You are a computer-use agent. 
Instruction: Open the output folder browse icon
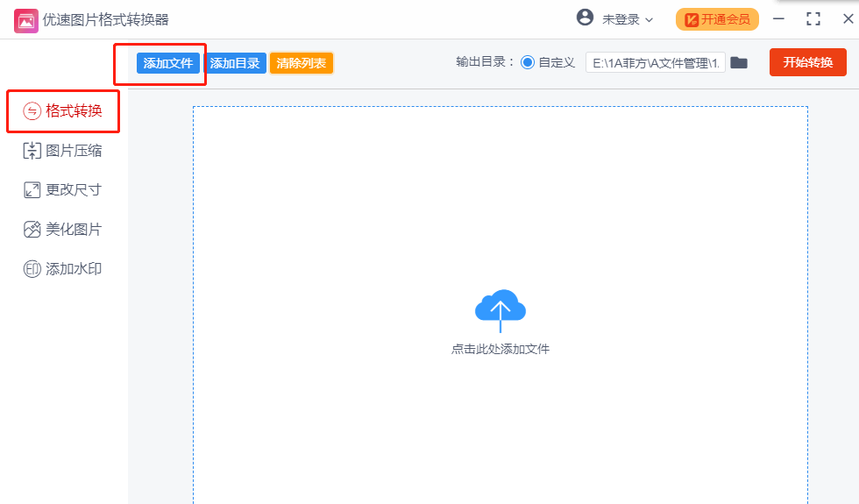739,63
